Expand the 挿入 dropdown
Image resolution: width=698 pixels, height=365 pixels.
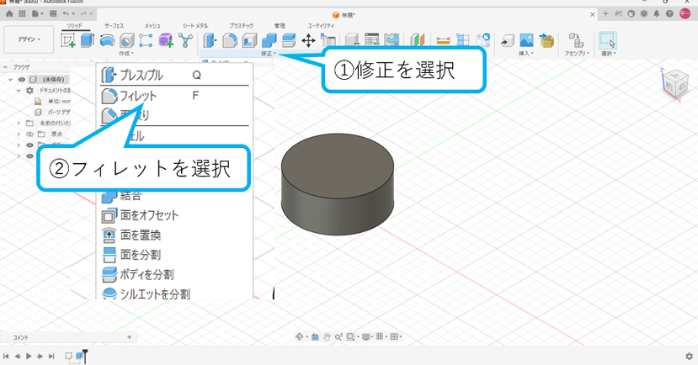(526, 53)
